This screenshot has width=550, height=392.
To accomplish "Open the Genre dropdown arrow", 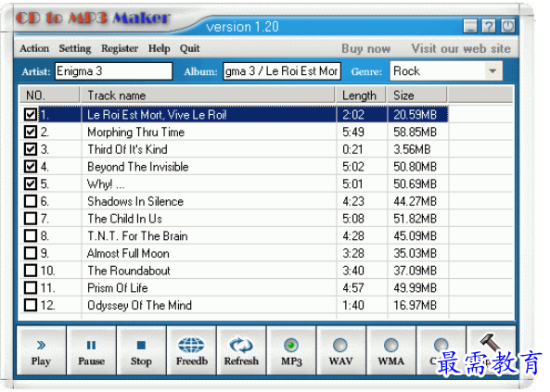I will tap(492, 71).
